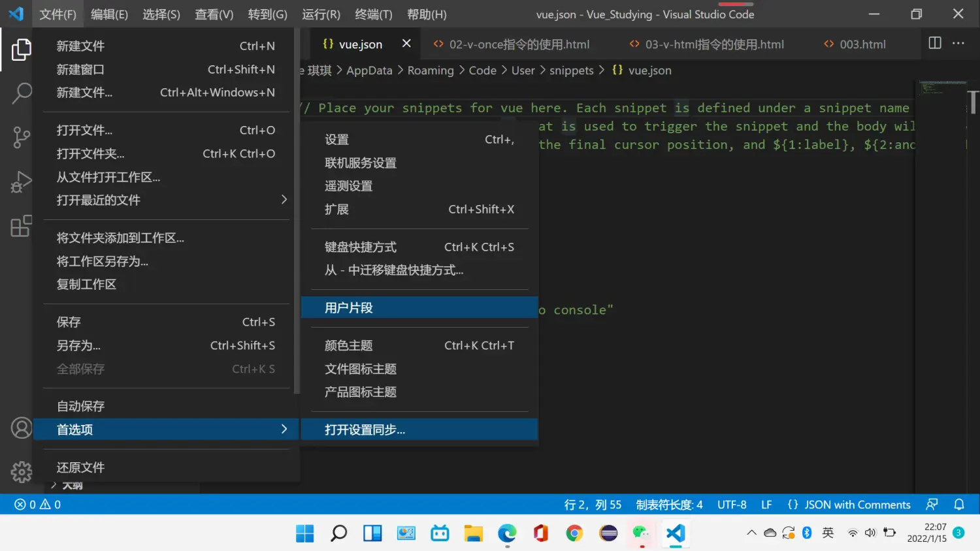Click 行 2, 列 55 cursor position
Screen dimensions: 980x551
coord(593,505)
